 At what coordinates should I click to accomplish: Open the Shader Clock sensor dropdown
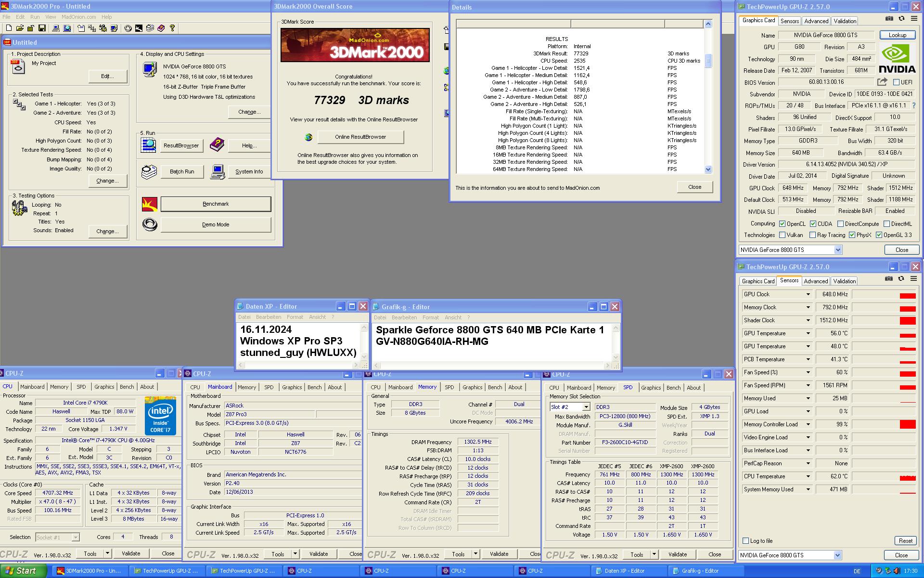pos(808,320)
